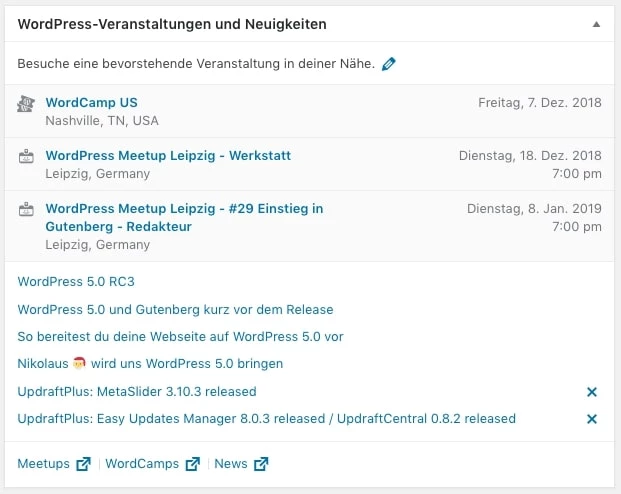Open the WordPress 5.0 RC3 news
Viewport: 621px width, 494px height.
[75, 282]
